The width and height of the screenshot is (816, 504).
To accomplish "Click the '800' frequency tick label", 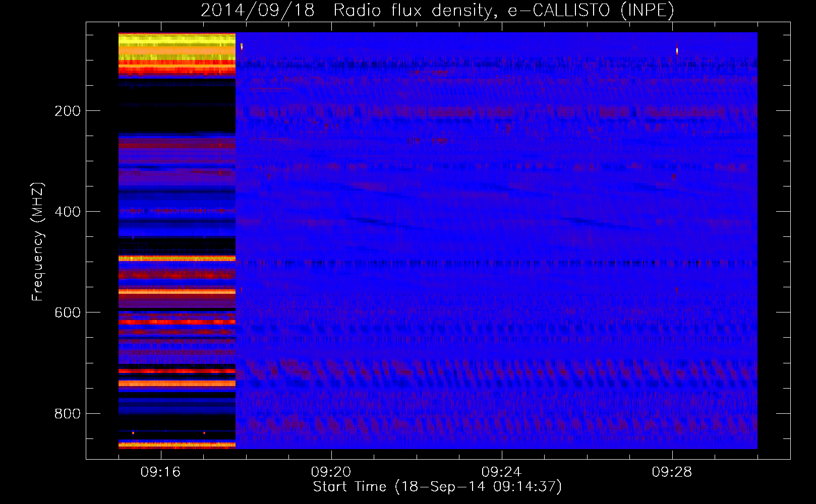I will 68,414.
